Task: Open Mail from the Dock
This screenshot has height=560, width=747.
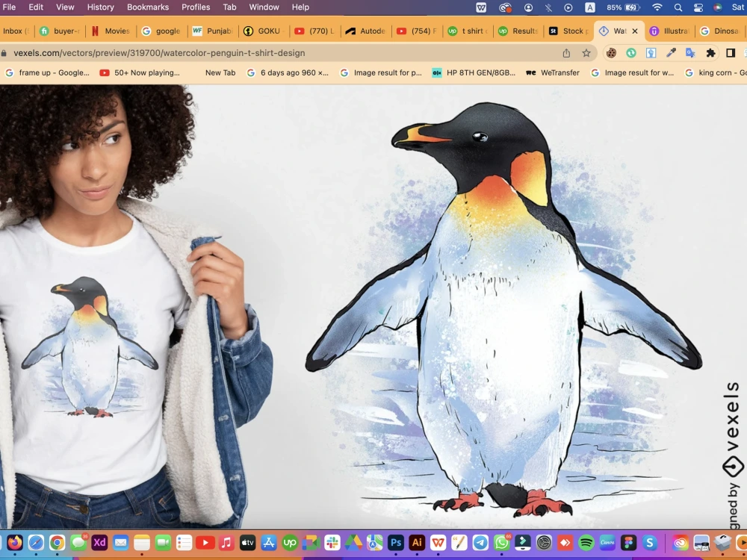Action: click(120, 542)
